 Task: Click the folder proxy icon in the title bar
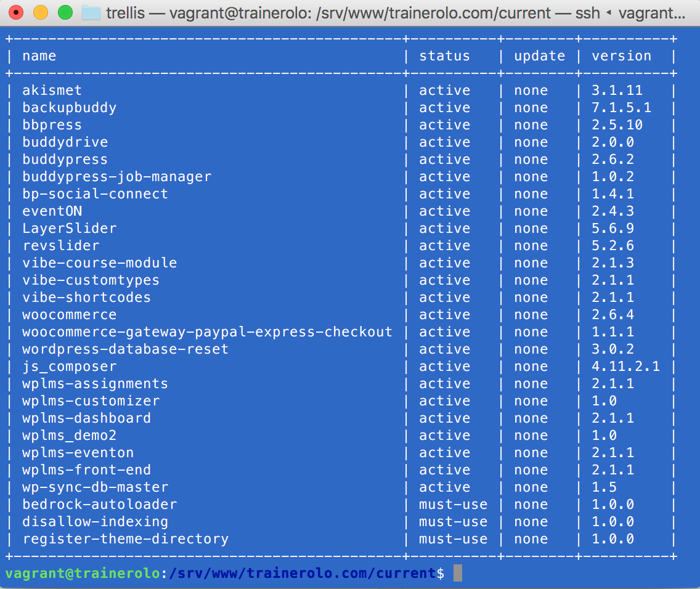pos(91,12)
